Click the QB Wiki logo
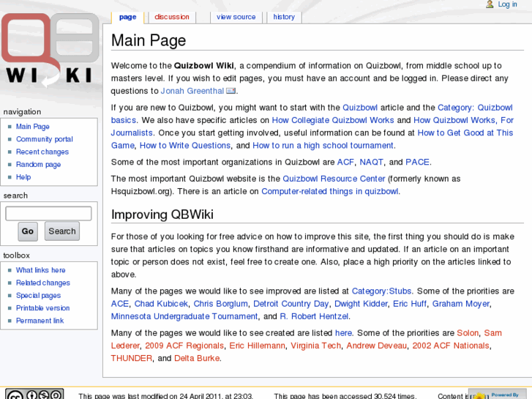Image resolution: width=532 pixels, height=399 pixels. (50, 49)
